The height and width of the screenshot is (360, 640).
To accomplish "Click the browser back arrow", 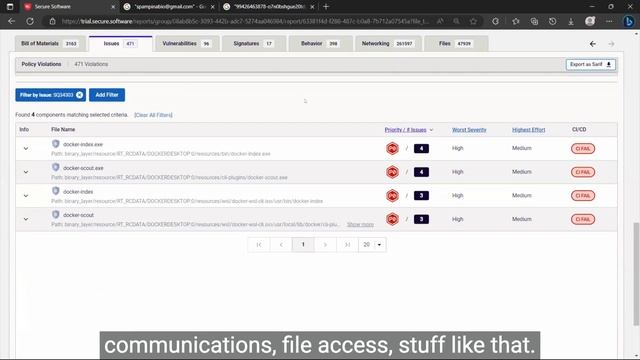I will pyautogui.click(x=11, y=21).
